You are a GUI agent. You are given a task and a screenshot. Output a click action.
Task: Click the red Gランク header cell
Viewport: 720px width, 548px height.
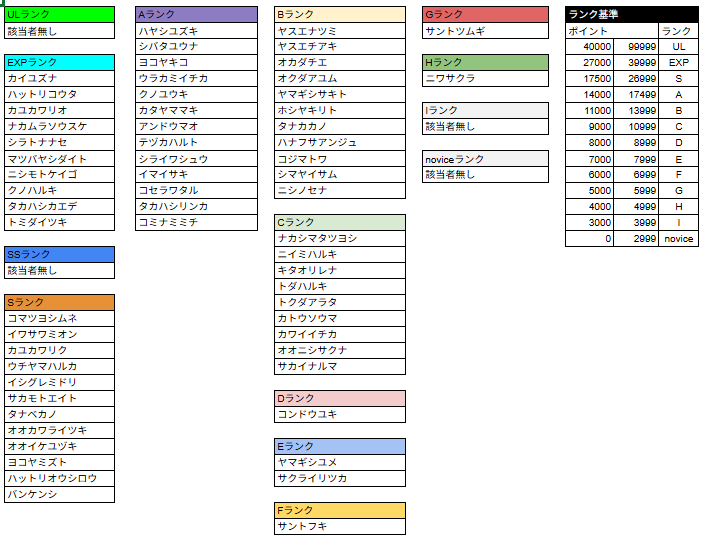pos(486,15)
